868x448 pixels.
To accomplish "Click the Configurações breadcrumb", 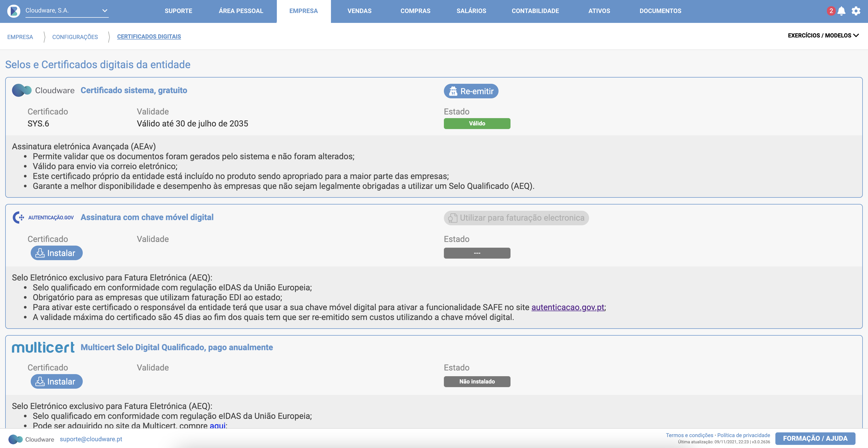I will click(x=75, y=37).
